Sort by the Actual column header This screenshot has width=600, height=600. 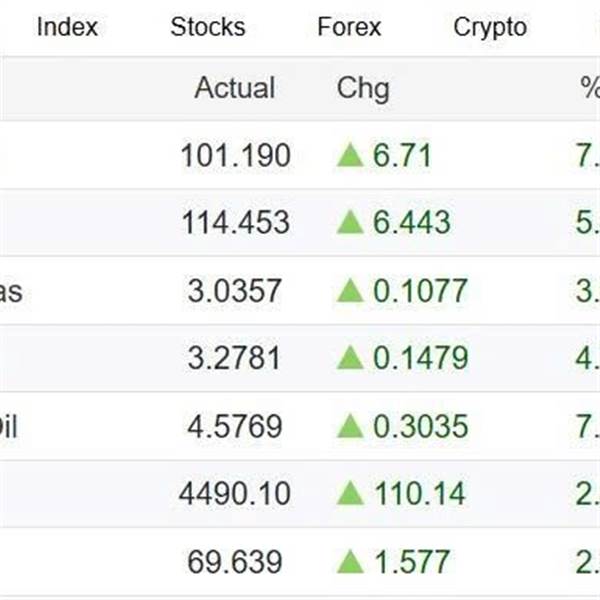pyautogui.click(x=234, y=88)
